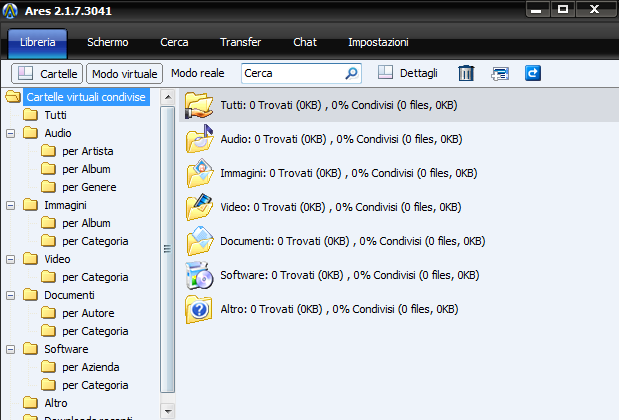
Task: Click the share settings icon beside trash
Action: tap(500, 73)
